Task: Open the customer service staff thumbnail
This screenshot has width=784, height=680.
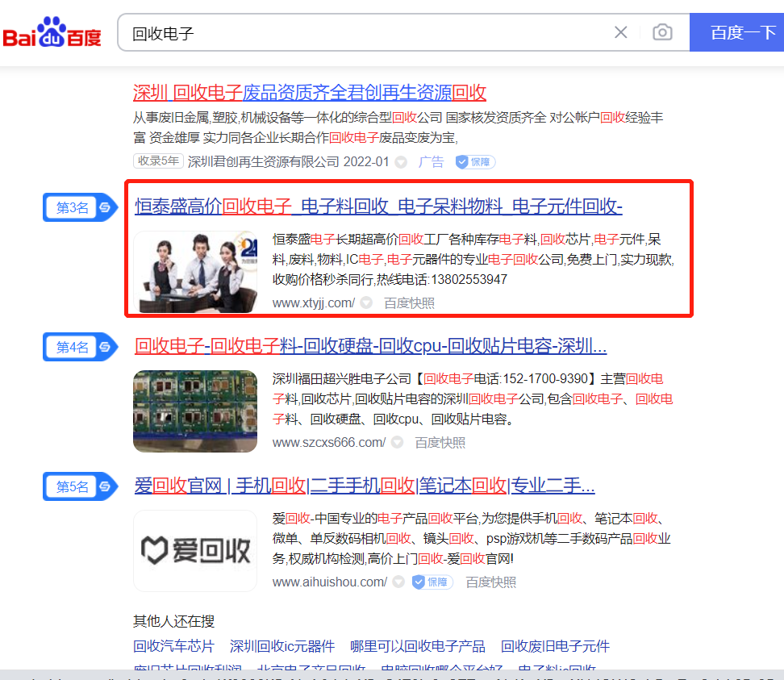Action: pos(195,272)
